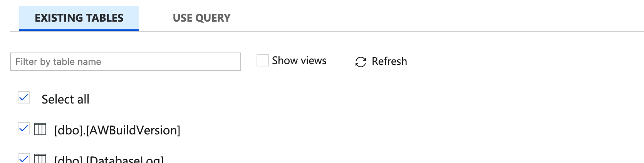The image size is (644, 163).
Task: Enable the Show views checkbox
Action: tap(263, 60)
